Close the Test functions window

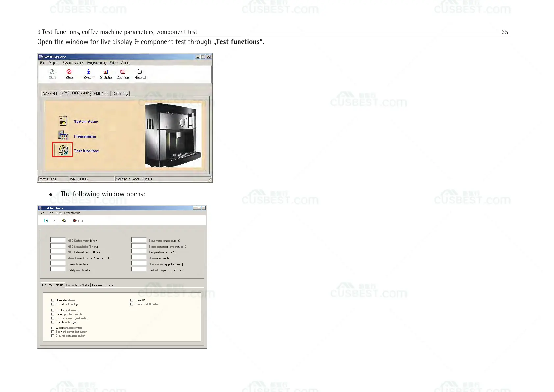204,208
